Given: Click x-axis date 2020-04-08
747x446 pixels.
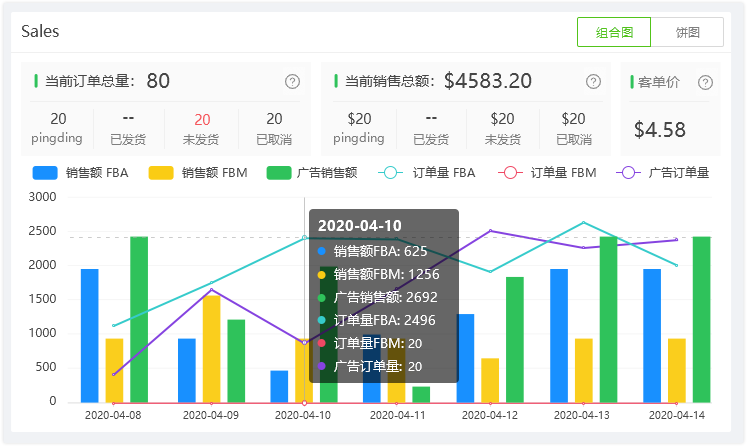Looking at the screenshot, I should [113, 415].
